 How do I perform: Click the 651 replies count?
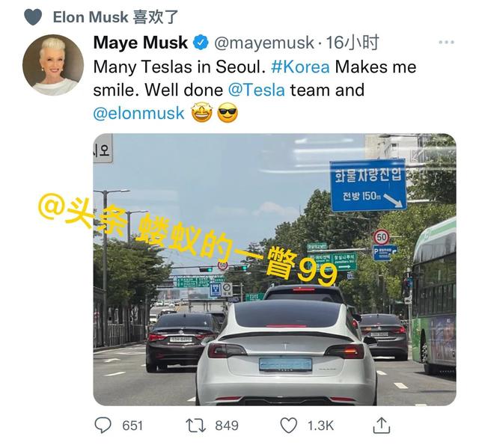pyautogui.click(x=132, y=426)
